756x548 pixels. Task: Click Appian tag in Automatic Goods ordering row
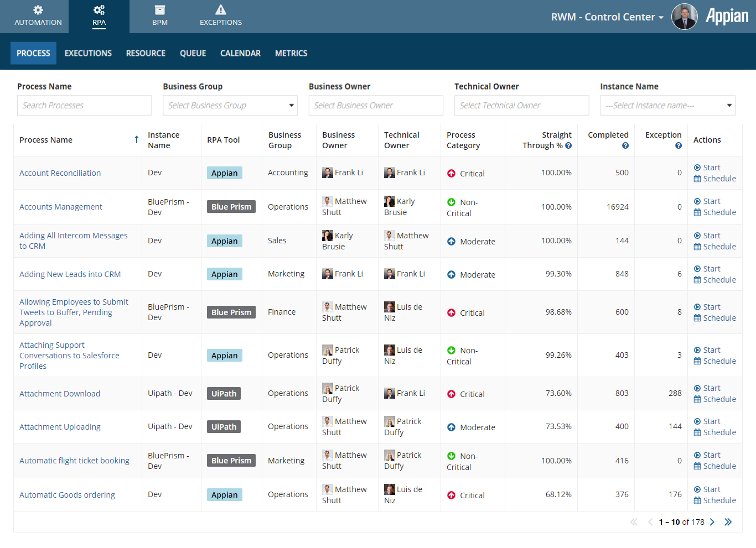pos(224,495)
